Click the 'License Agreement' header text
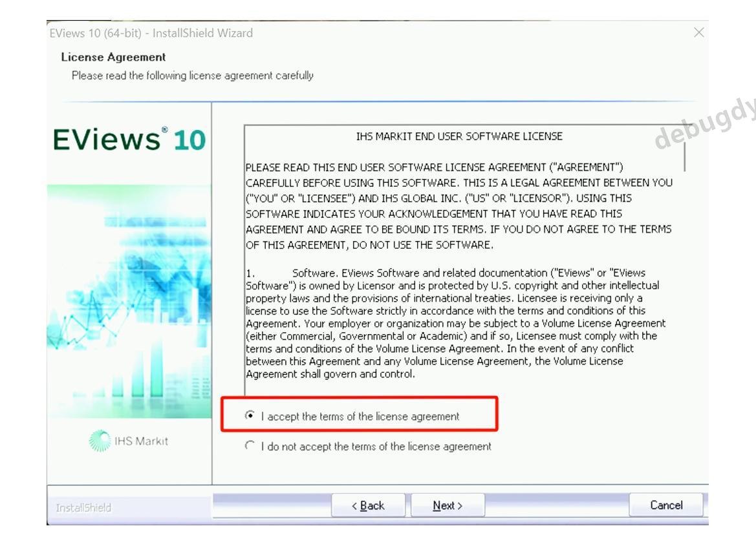This screenshot has width=756, height=546. tap(113, 58)
